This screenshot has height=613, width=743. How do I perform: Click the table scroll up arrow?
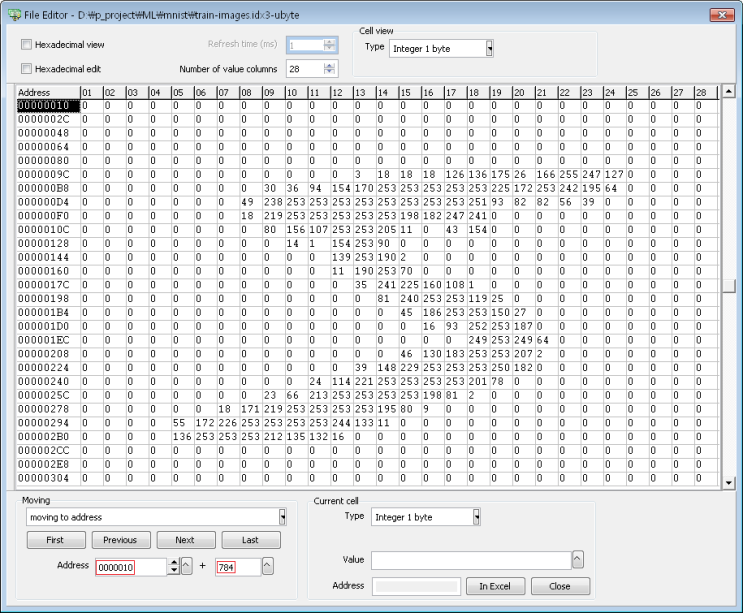[729, 90]
